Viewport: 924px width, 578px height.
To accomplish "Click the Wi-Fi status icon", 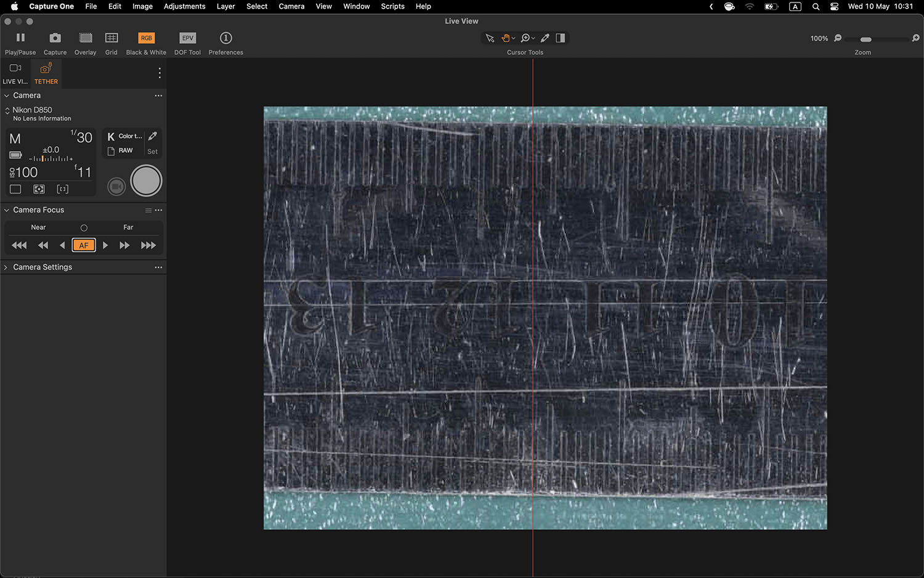I will click(x=750, y=6).
